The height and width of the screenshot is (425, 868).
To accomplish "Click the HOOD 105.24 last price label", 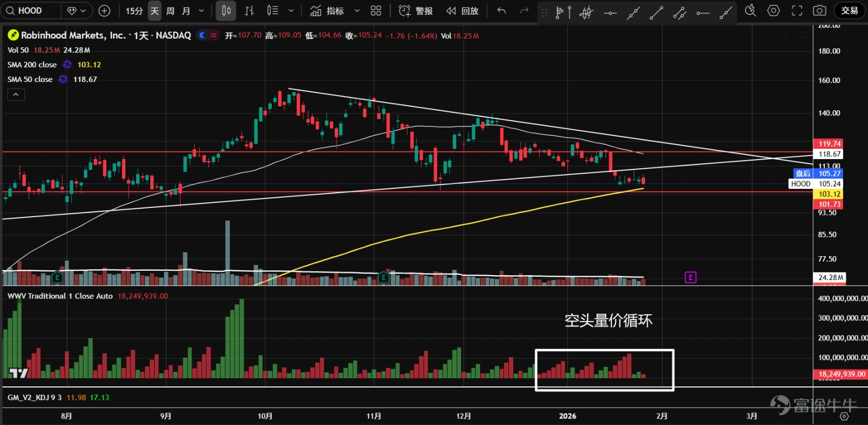I will pos(816,184).
